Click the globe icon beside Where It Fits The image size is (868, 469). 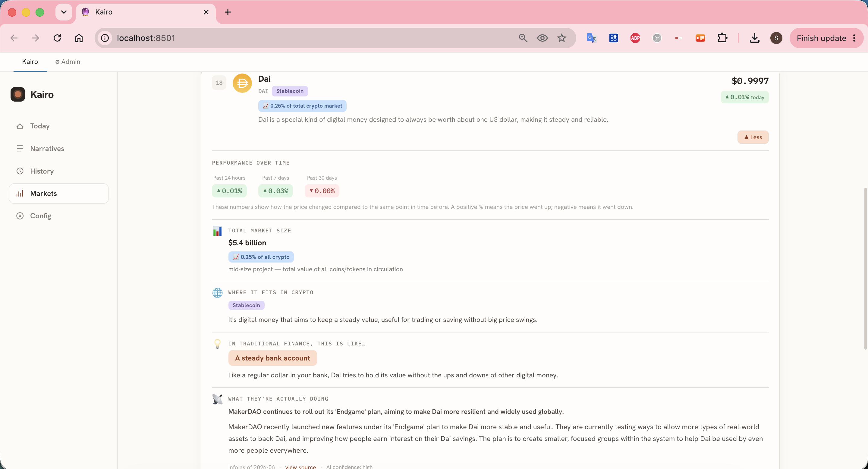(217, 293)
